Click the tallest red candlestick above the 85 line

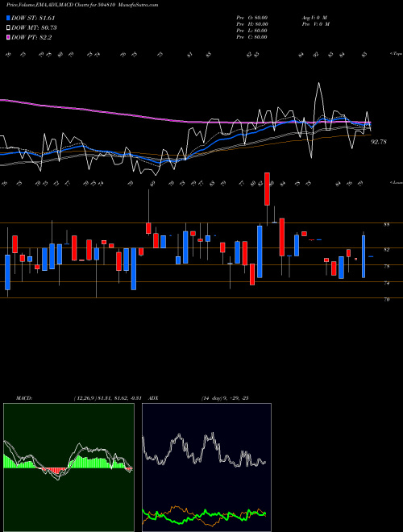(267, 189)
